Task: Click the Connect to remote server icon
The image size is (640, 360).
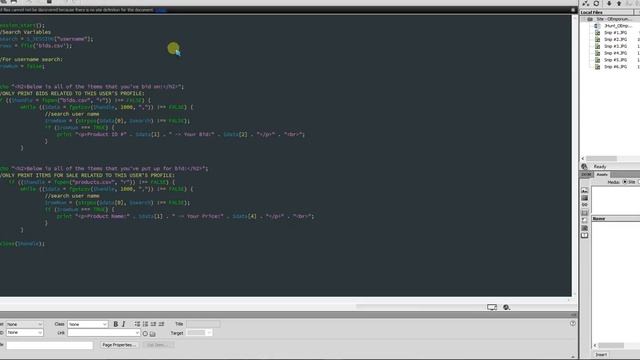Action: 586,3
